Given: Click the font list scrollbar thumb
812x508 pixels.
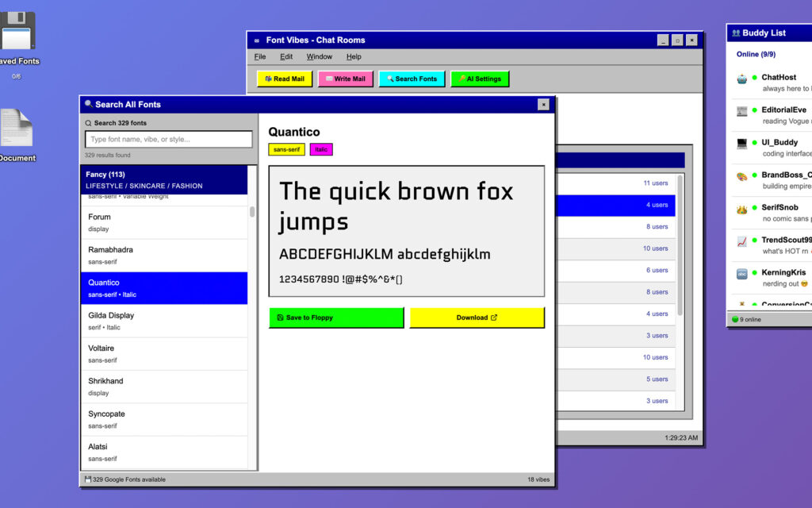Looking at the screenshot, I should click(252, 212).
